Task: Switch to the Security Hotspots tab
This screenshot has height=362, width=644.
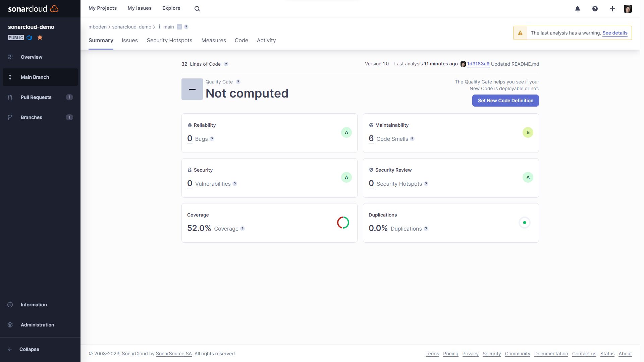Action: pyautogui.click(x=169, y=40)
